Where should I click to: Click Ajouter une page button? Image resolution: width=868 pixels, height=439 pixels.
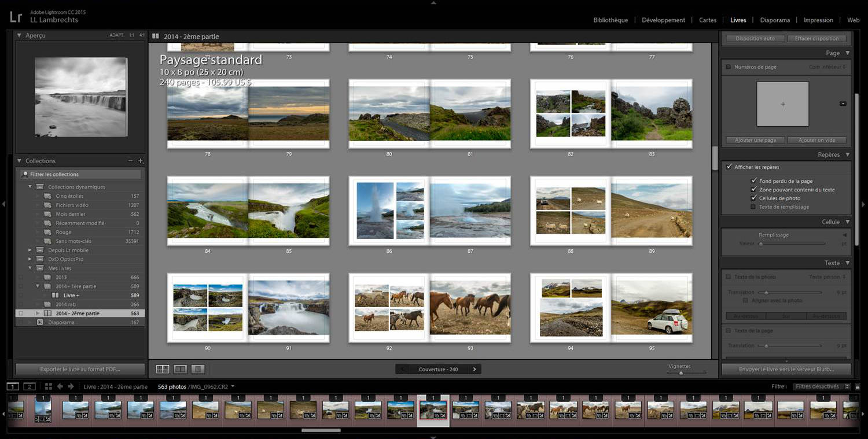tap(755, 140)
